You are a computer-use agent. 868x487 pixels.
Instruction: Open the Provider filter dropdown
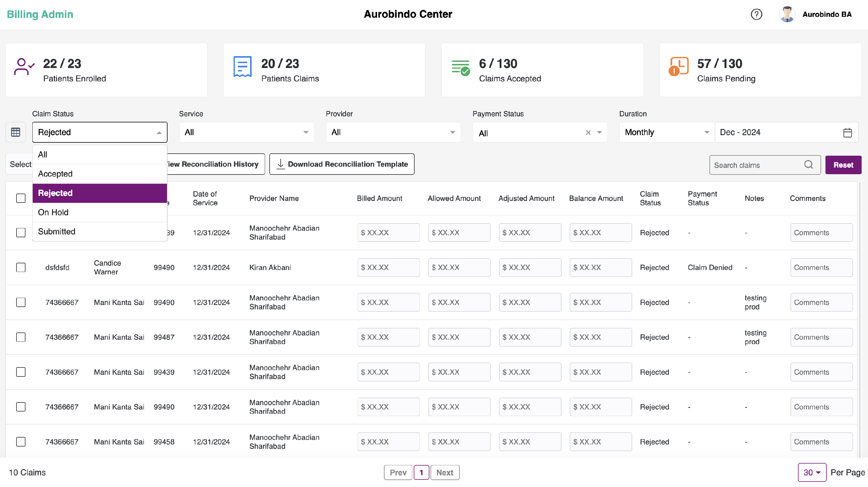coord(393,133)
